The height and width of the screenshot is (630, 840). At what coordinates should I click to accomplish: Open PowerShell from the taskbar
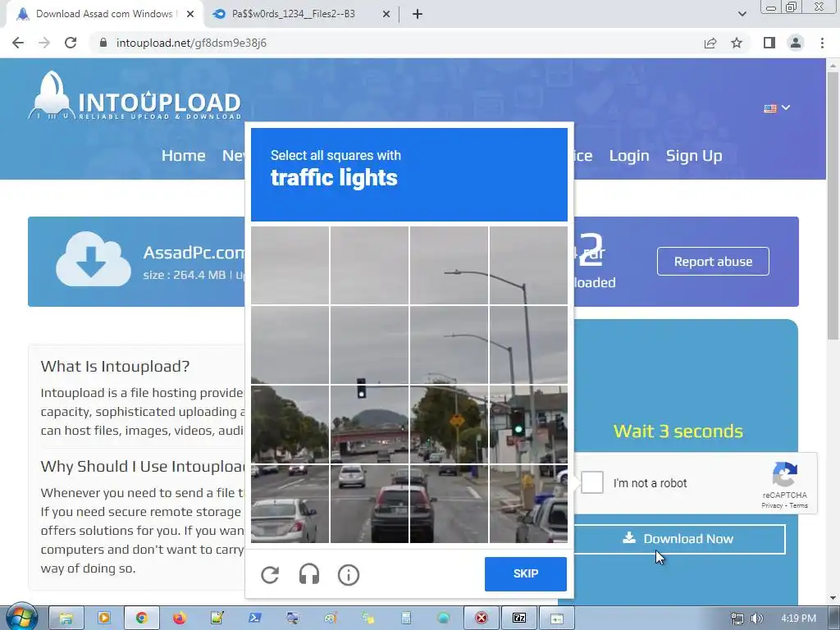click(255, 619)
